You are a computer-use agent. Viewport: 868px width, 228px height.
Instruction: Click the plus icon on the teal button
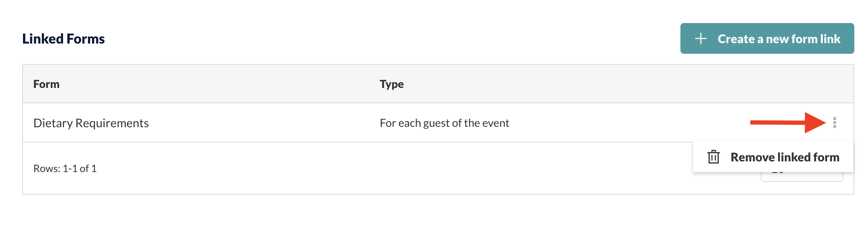[701, 39]
